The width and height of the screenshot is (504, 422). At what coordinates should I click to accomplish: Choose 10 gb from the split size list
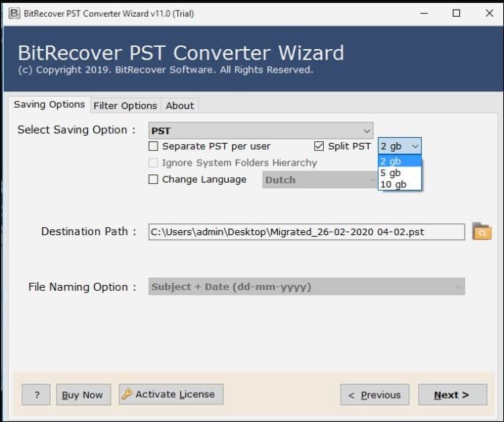[x=400, y=184]
